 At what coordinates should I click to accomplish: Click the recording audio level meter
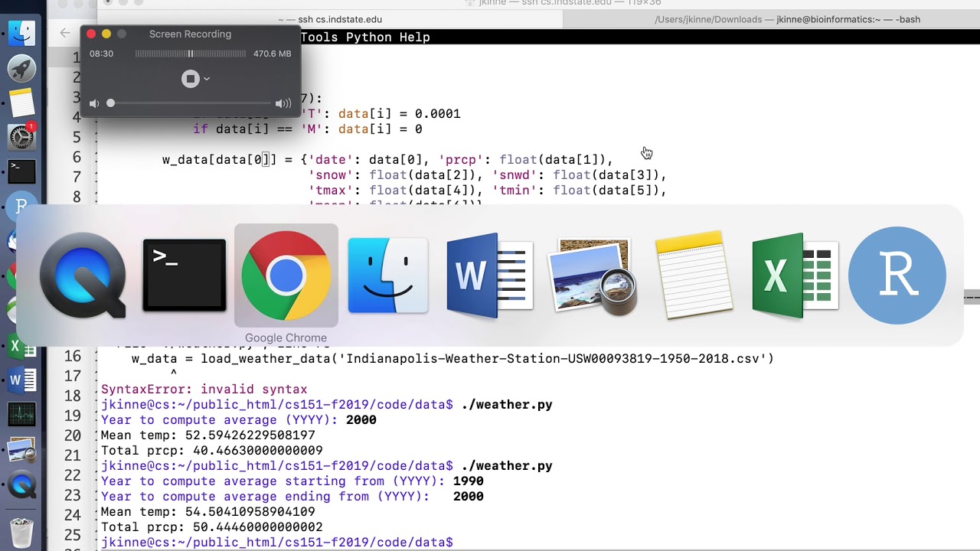191,54
